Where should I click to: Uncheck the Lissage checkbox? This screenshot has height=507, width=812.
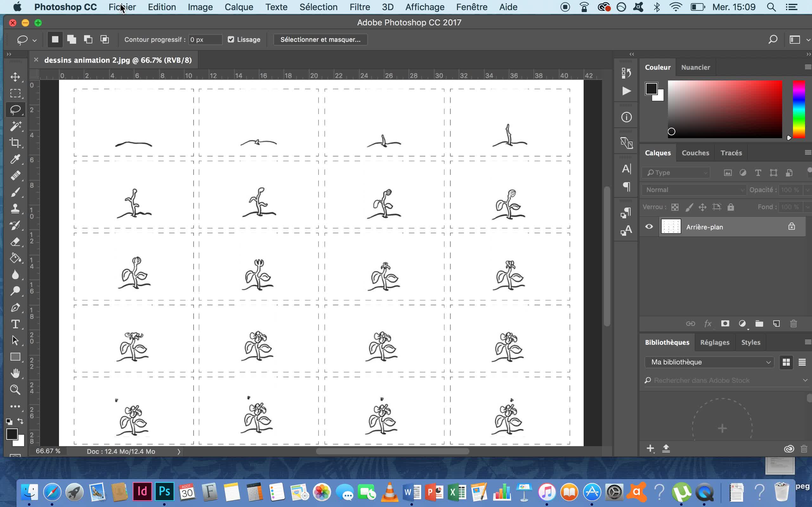pyautogui.click(x=231, y=40)
